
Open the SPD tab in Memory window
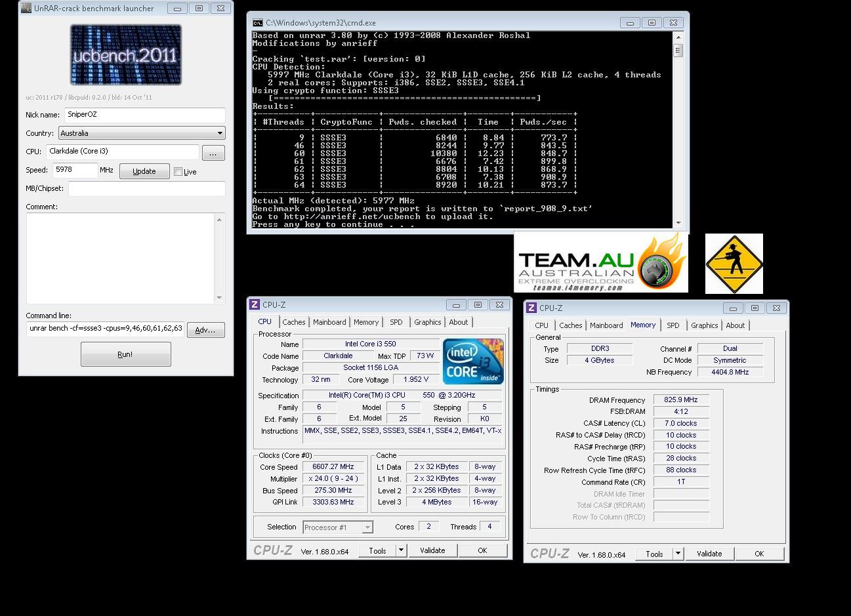click(673, 325)
